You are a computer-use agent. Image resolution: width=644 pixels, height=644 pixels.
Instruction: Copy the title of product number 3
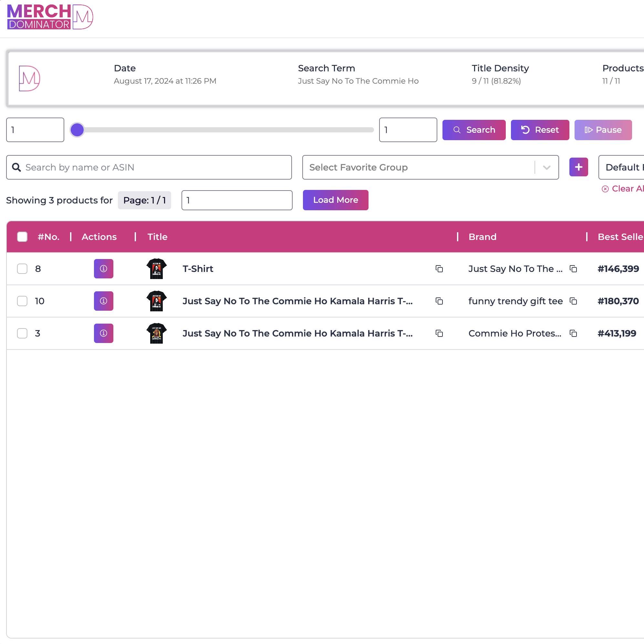439,333
